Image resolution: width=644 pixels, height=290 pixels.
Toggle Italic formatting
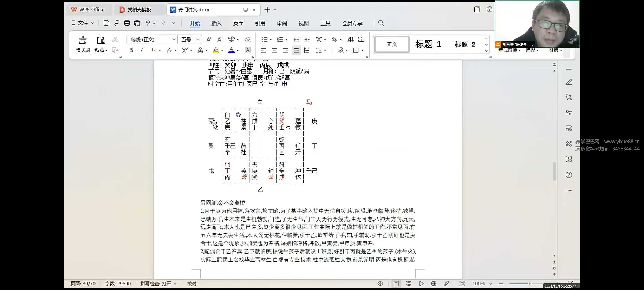pos(142,50)
